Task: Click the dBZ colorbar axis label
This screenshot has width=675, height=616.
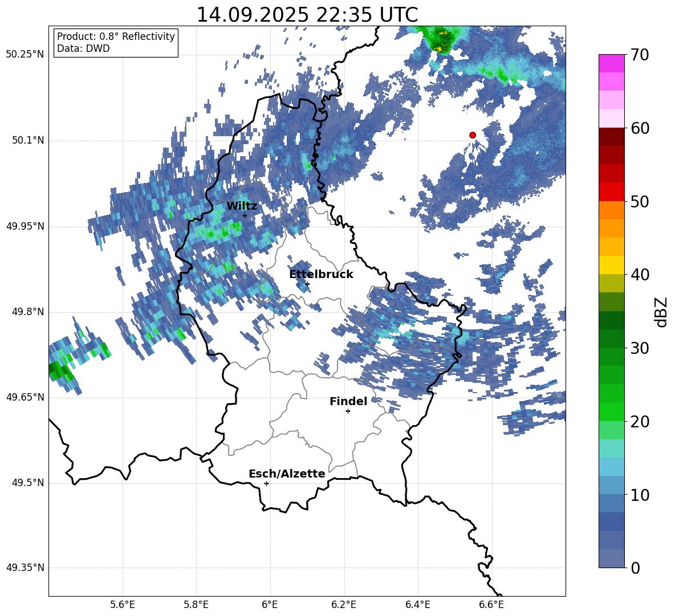Action: [x=662, y=312]
